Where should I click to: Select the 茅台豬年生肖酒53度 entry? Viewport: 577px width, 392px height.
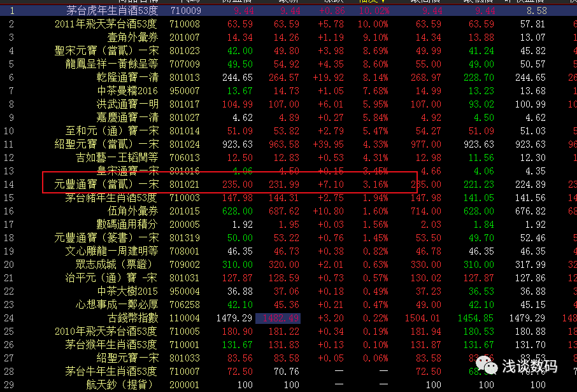[111, 198]
